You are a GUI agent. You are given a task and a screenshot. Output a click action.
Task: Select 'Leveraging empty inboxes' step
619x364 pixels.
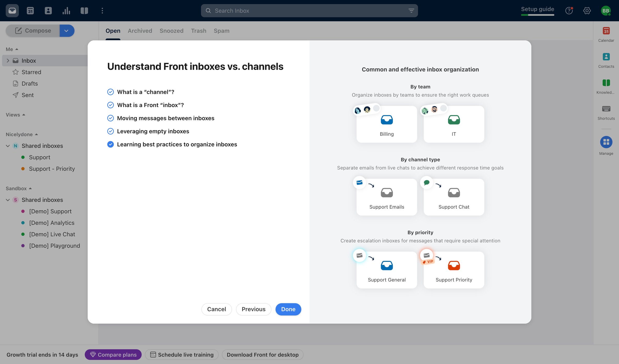(148, 131)
